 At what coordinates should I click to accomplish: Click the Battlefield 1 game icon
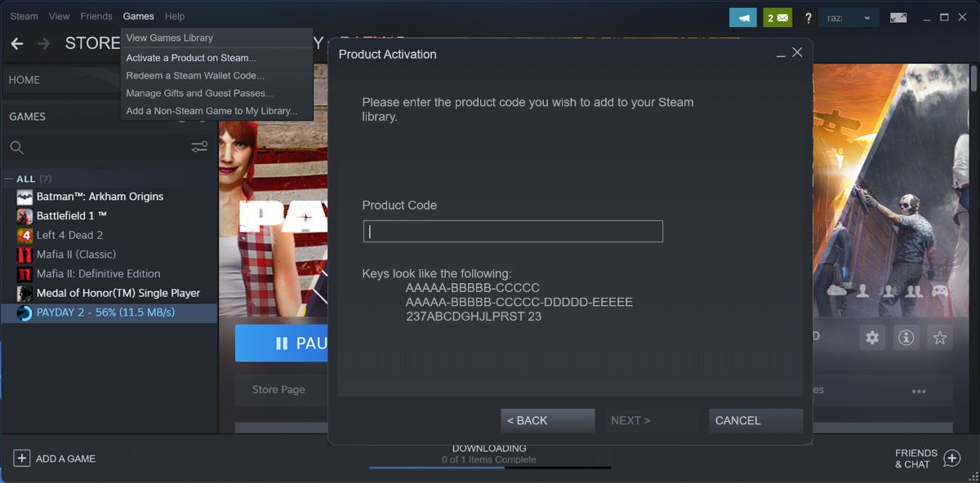point(24,216)
